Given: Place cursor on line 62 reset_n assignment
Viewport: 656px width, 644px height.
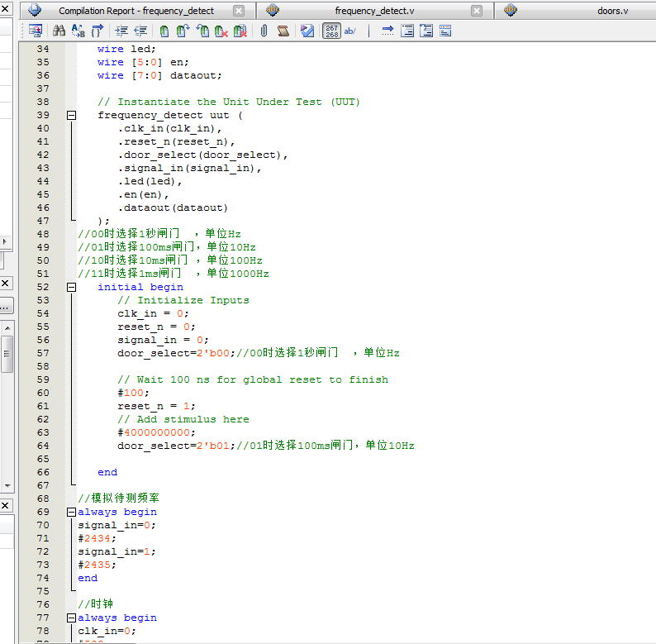Looking at the screenshot, I should [157, 406].
